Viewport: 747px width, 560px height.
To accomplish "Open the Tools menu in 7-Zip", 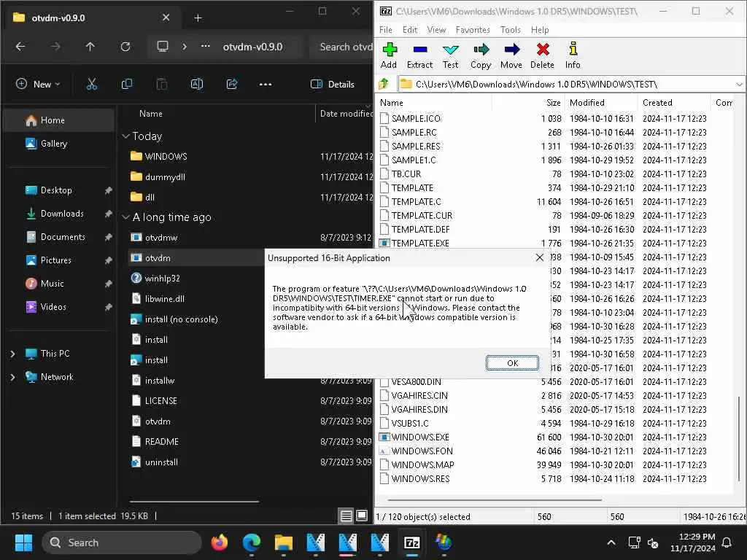I will coord(510,29).
